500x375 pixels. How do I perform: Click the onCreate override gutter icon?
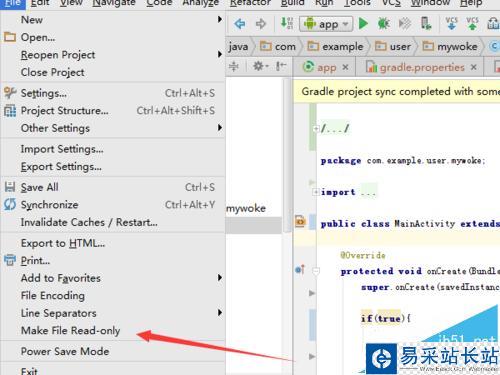(x=300, y=269)
